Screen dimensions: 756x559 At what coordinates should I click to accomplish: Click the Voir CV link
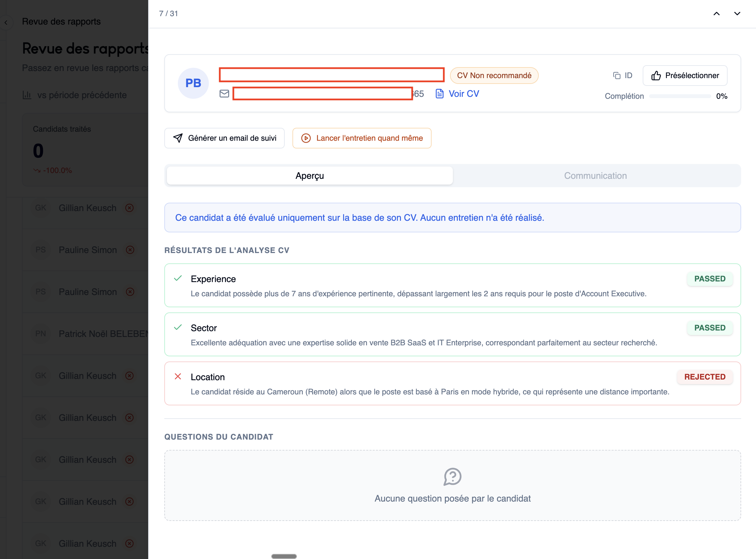[463, 94]
